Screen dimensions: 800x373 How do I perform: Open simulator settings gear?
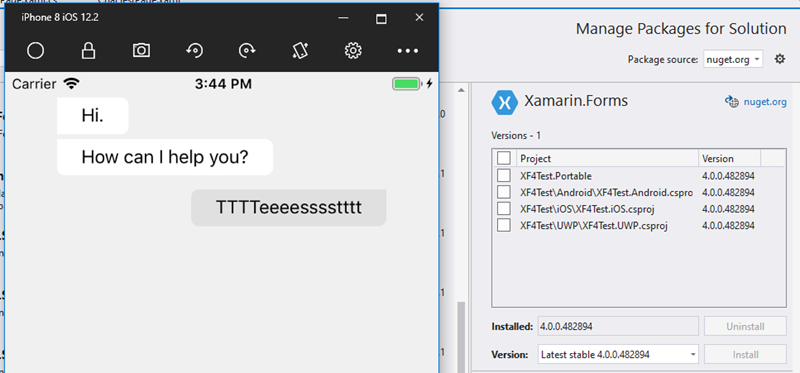(x=353, y=51)
